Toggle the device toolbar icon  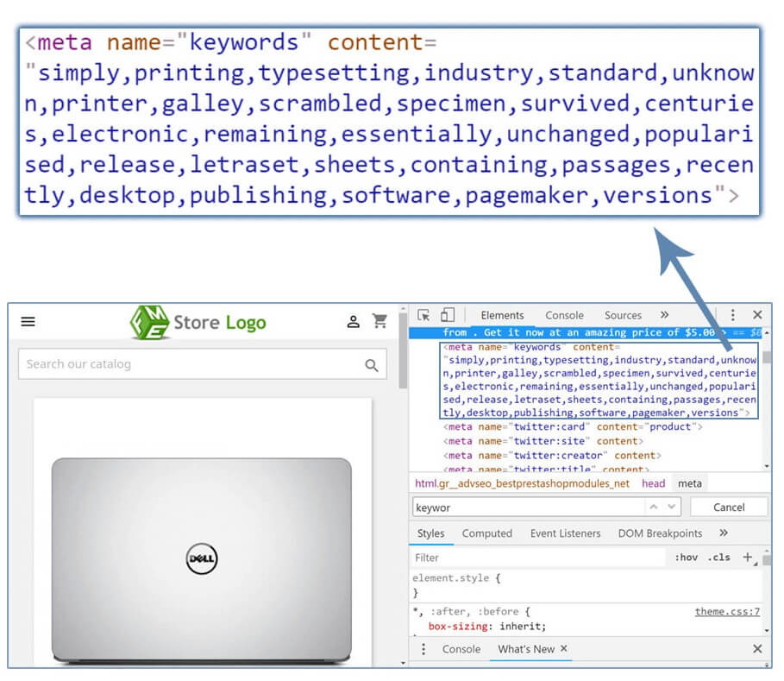[448, 315]
